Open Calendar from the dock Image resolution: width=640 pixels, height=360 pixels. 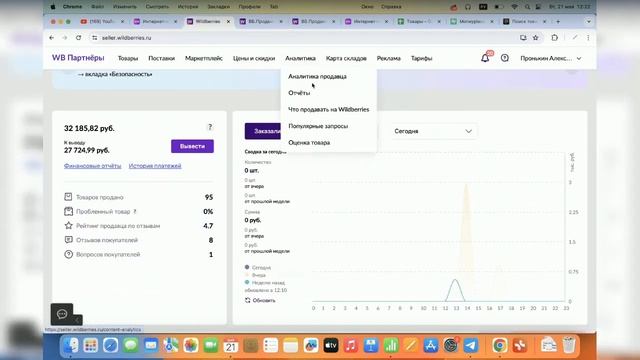(231, 345)
